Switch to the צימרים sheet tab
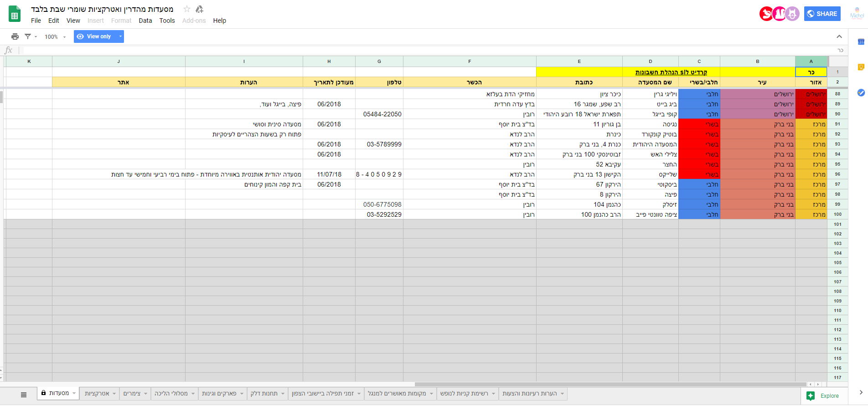The width and height of the screenshot is (868, 406). click(x=132, y=393)
